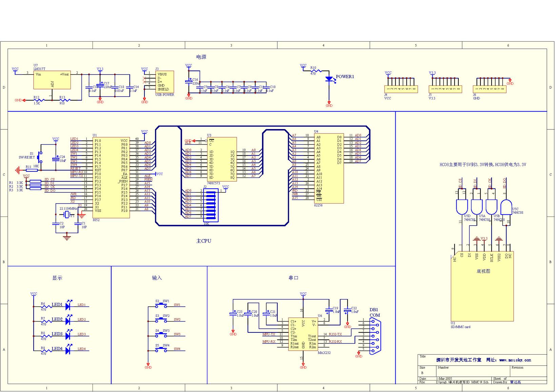
Task: Click the 电源 section heading
Action: coord(201,57)
